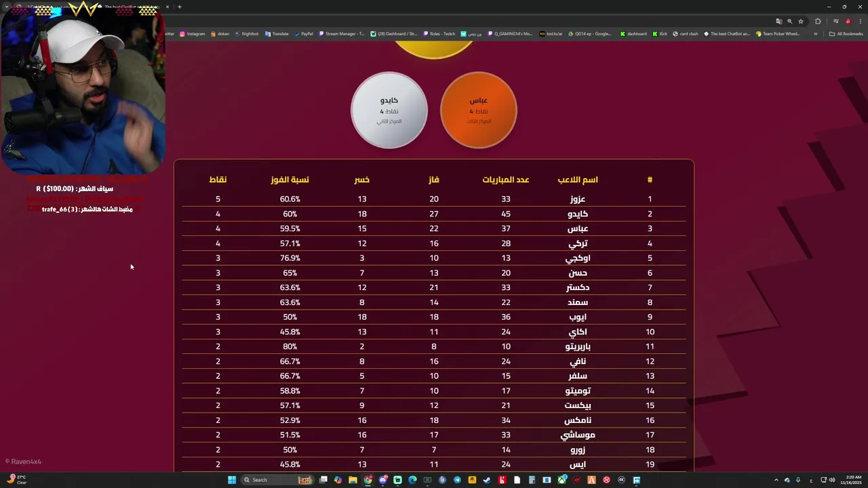Select player name عزوز in row 1
The image size is (868, 488).
[578, 199]
